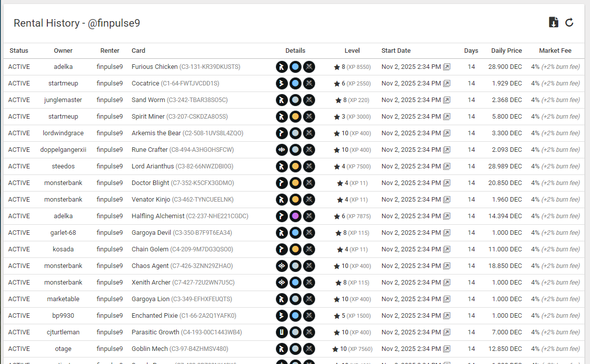
Task: Sort table by Card column
Action: point(138,51)
